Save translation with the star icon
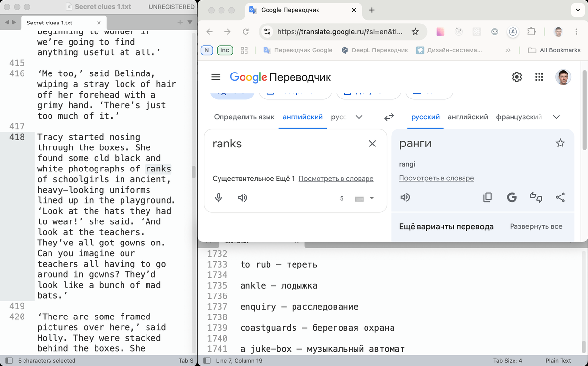 [560, 143]
